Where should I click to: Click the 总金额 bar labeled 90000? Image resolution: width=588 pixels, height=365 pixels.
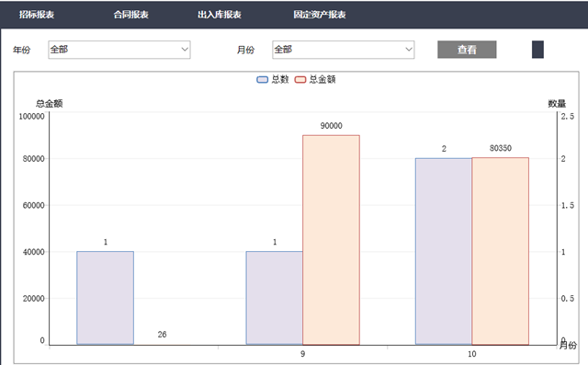331,240
